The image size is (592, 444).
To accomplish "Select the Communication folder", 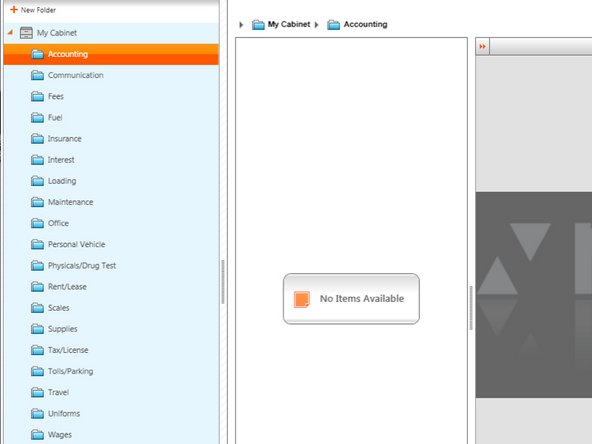I will (76, 75).
